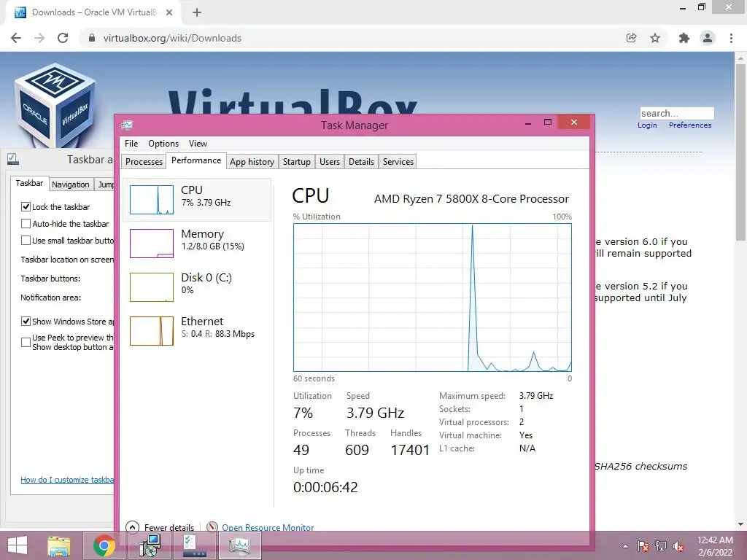Switch to Chrome on the taskbar
This screenshot has width=747, height=560.
104,545
